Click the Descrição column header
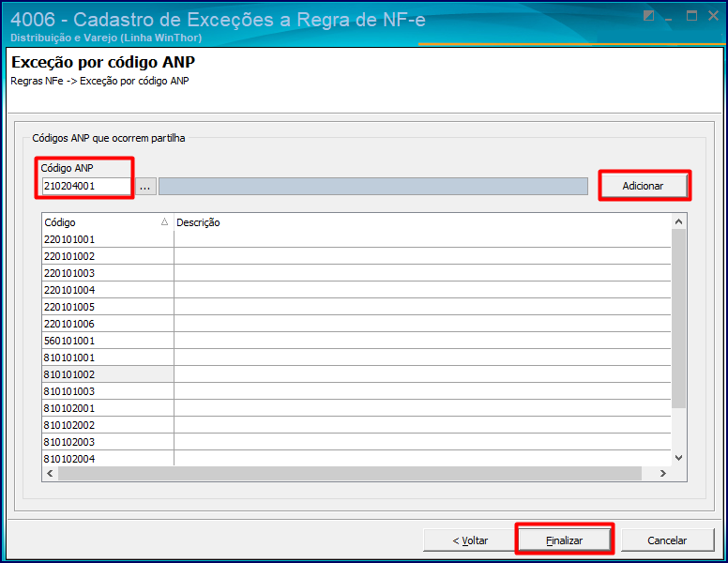The width and height of the screenshot is (728, 563). pyautogui.click(x=422, y=222)
